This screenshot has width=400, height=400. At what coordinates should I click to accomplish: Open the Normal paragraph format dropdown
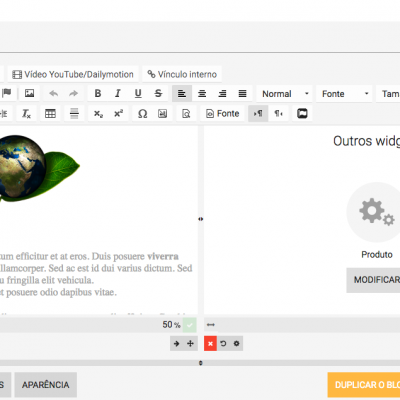pyautogui.click(x=285, y=94)
